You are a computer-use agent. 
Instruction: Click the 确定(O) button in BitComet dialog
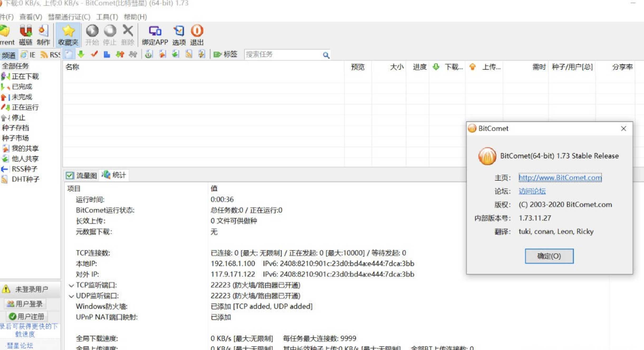[x=549, y=256]
